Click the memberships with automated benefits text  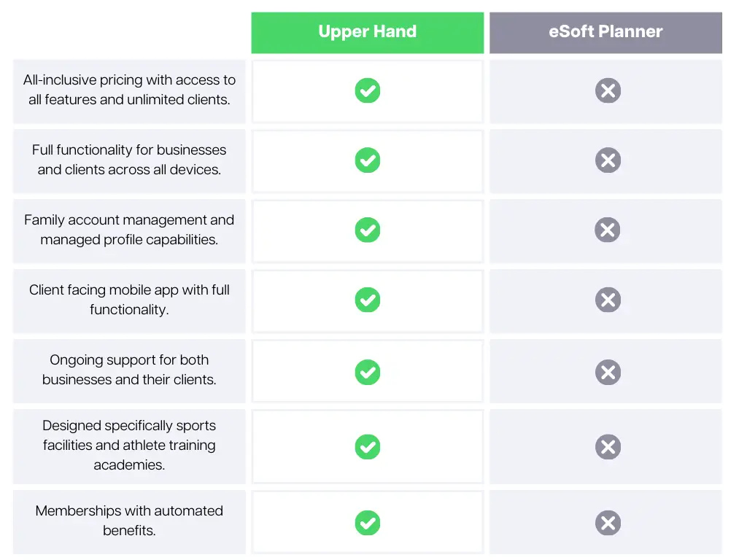[x=129, y=521]
